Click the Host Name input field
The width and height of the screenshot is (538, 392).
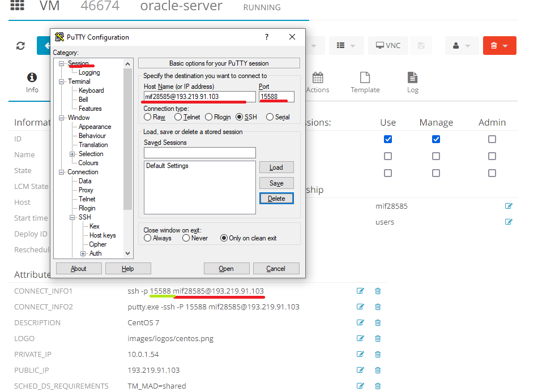click(200, 97)
